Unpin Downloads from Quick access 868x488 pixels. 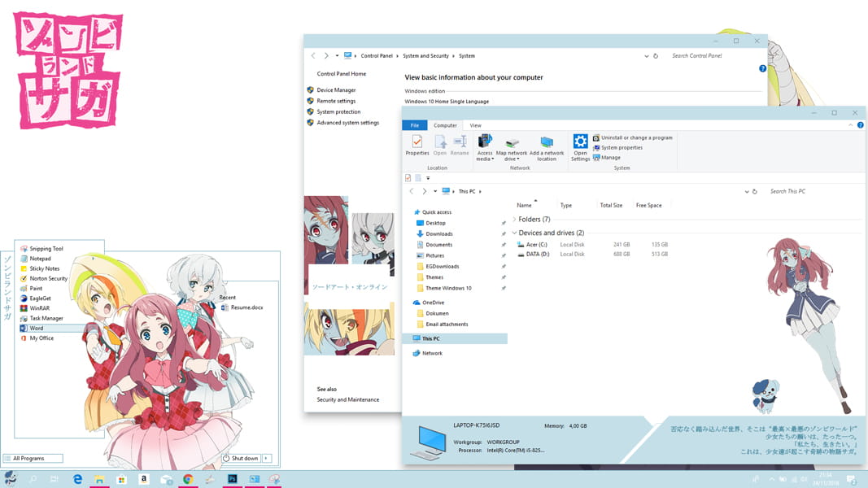tap(504, 233)
